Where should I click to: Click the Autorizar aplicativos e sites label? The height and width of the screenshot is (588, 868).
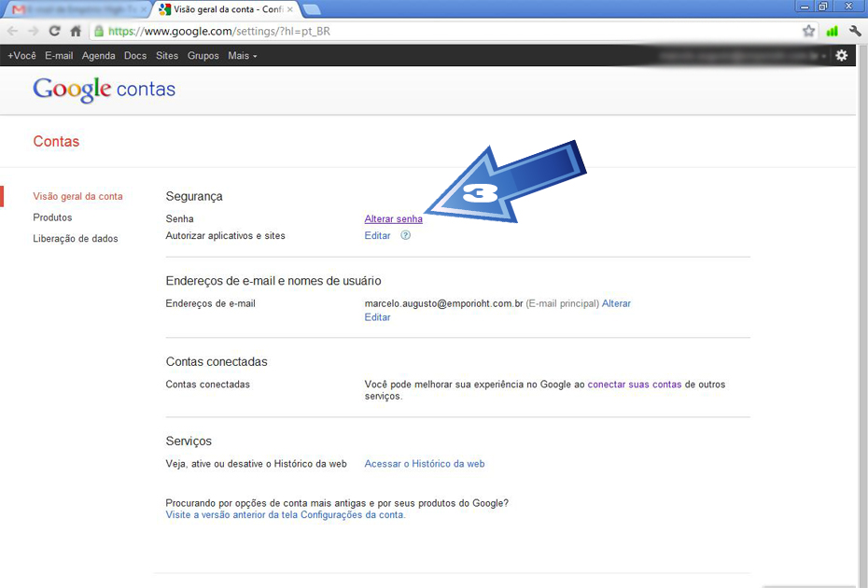point(225,235)
